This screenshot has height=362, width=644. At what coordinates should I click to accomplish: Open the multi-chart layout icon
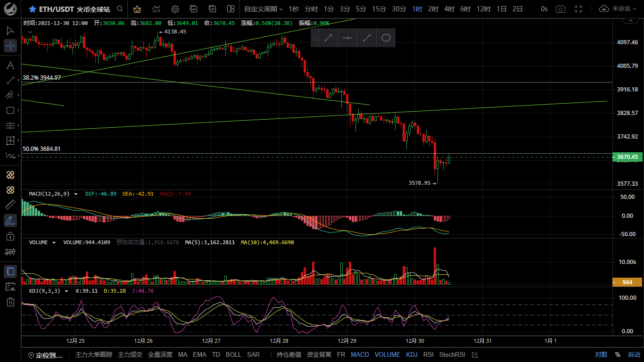[x=231, y=9]
